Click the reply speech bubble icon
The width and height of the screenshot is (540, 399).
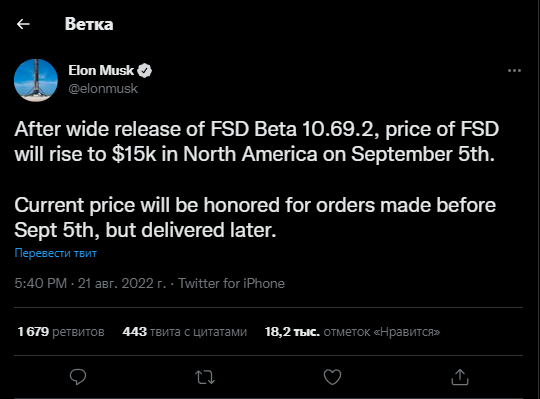click(78, 377)
